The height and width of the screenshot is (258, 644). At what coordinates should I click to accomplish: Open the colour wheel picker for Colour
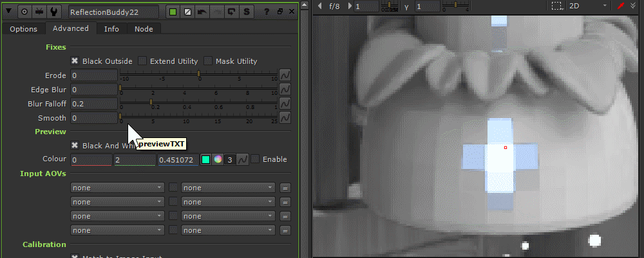pyautogui.click(x=218, y=159)
